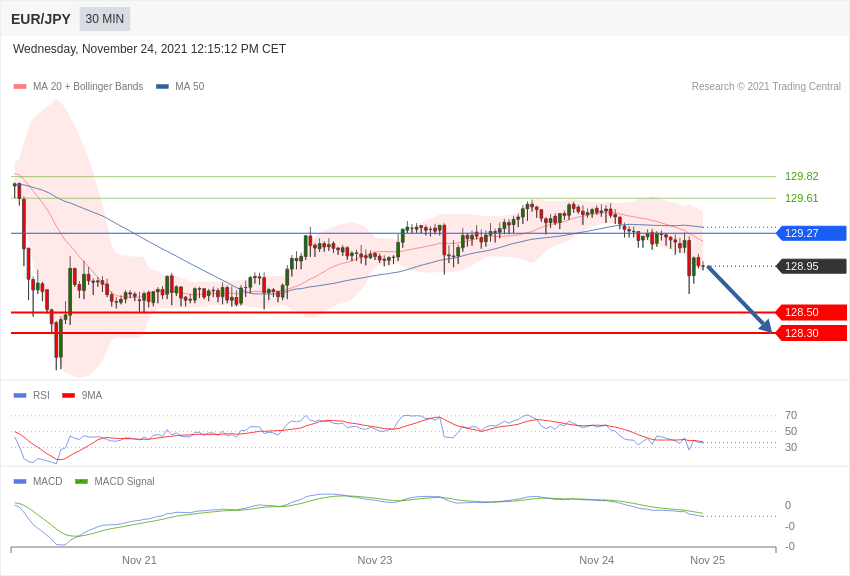Image resolution: width=850 pixels, height=576 pixels.
Task: Click the Research © 2021 Trading Central credit
Action: click(x=766, y=86)
